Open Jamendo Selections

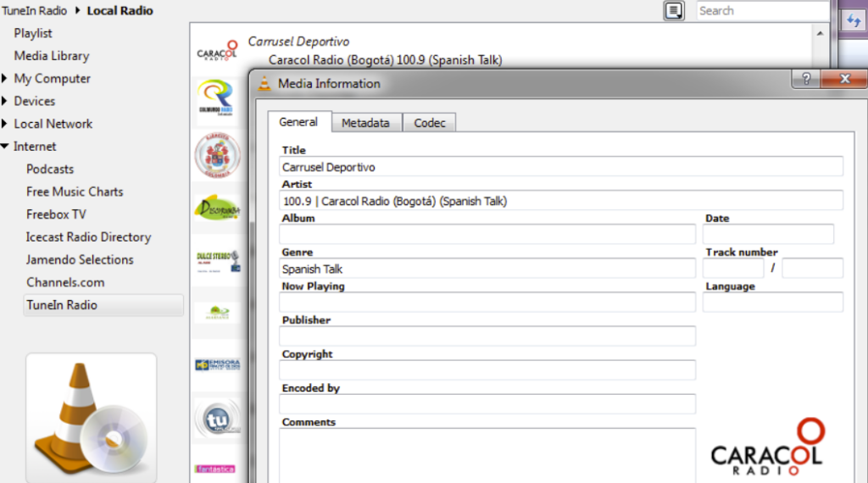[80, 260]
